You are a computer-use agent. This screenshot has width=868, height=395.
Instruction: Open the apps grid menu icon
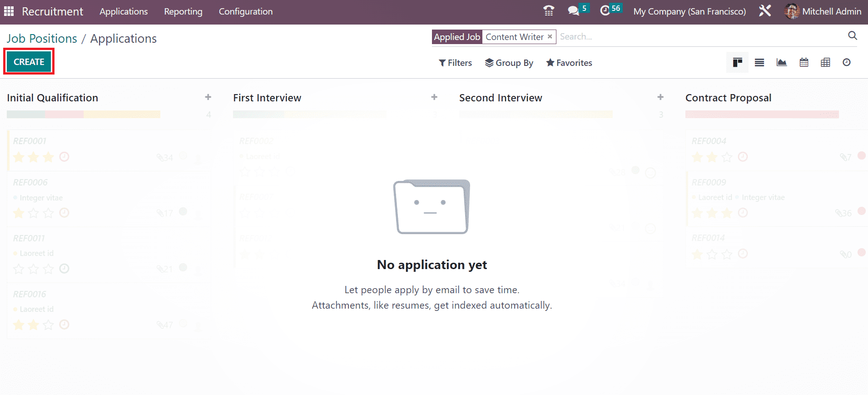[x=9, y=11]
